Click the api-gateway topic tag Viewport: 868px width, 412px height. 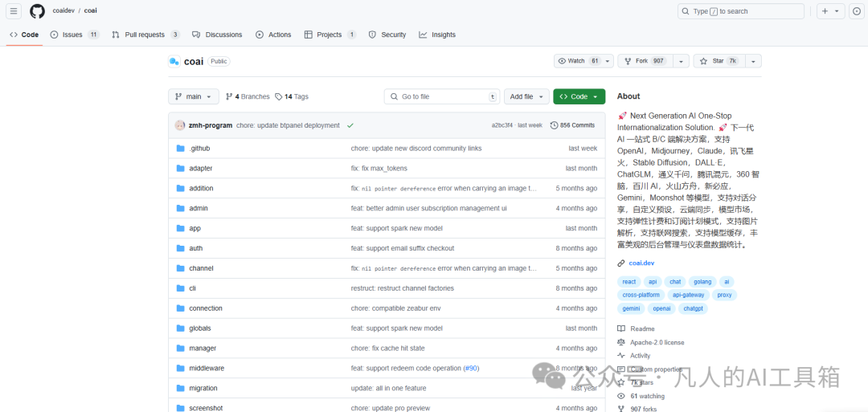[688, 295]
